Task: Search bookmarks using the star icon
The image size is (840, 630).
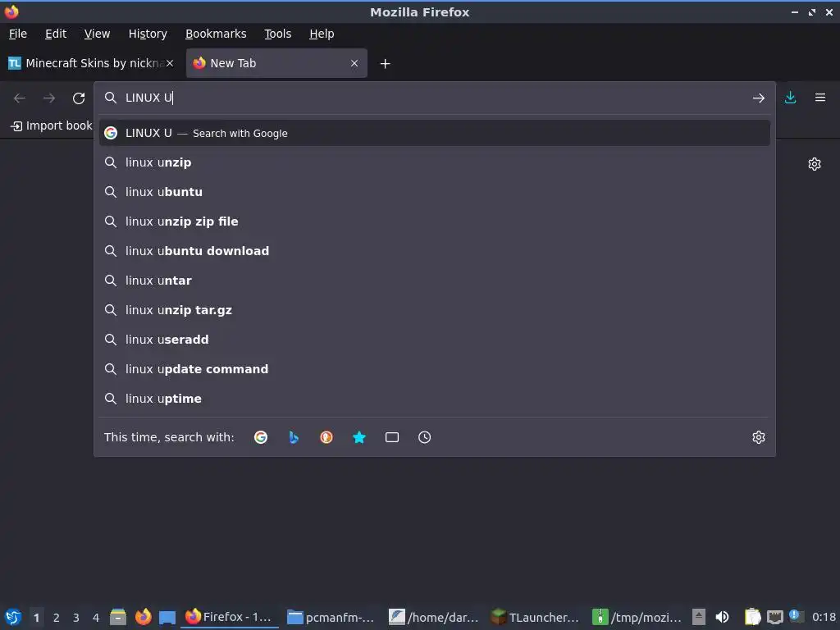Action: pos(359,437)
